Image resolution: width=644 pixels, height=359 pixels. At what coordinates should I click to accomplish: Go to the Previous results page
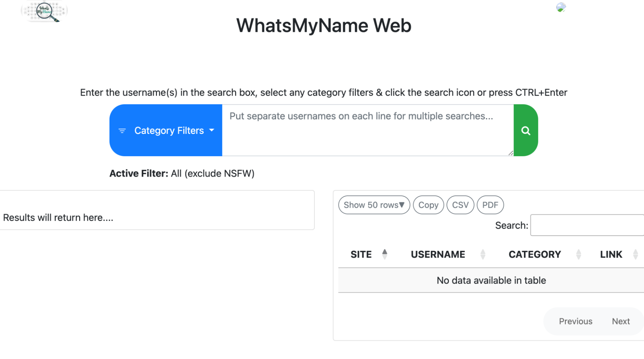(x=576, y=321)
